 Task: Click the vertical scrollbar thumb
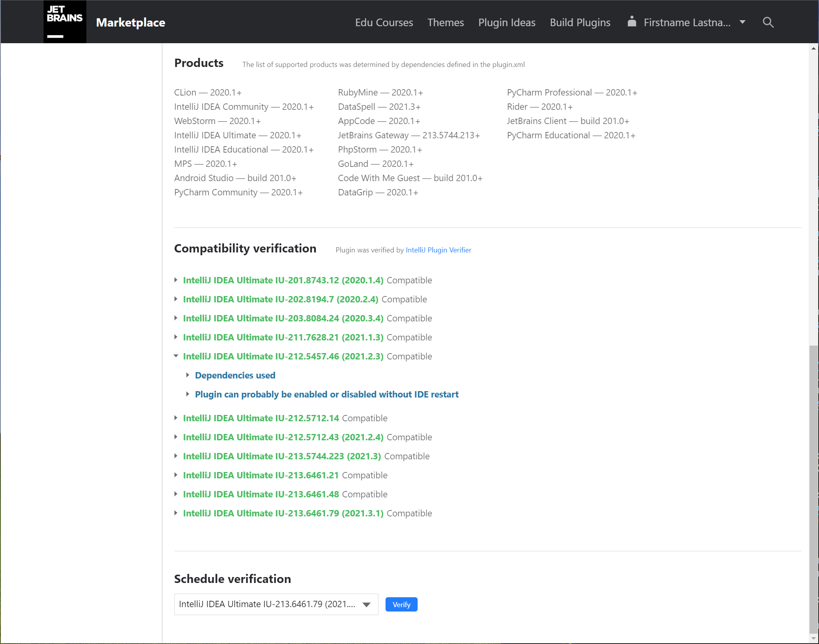click(814, 489)
